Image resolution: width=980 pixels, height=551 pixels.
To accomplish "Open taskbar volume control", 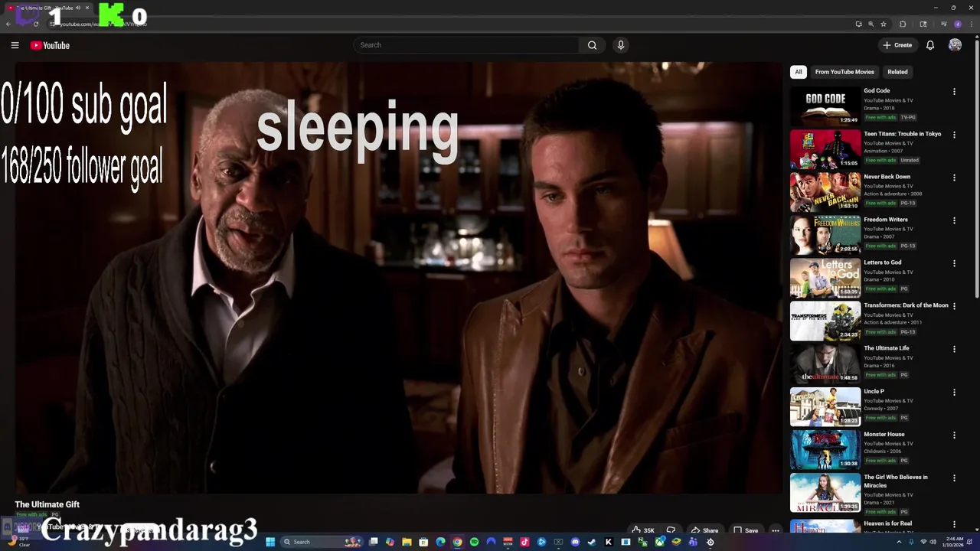I will coord(933,542).
